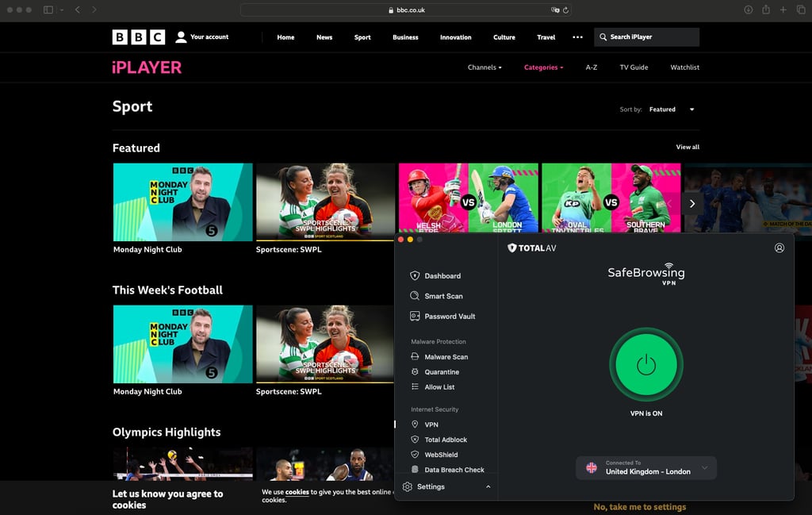Screen dimensions: 812x515
Task: Collapse Settings with the up chevron
Action: pos(488,486)
